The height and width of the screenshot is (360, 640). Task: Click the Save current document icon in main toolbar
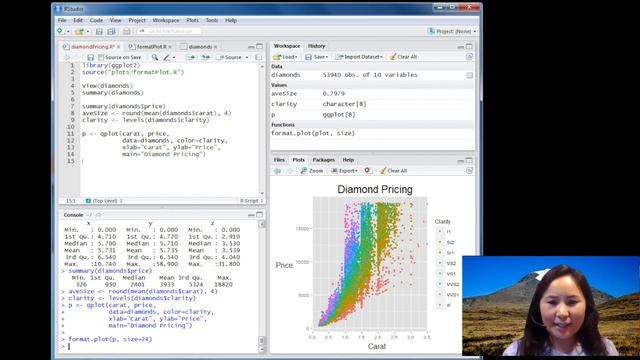coord(99,31)
